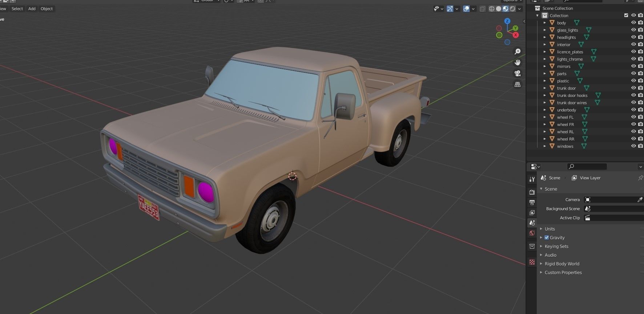The image size is (644, 314).
Task: Open the shading options dropdown arrow
Action: pyautogui.click(x=520, y=9)
